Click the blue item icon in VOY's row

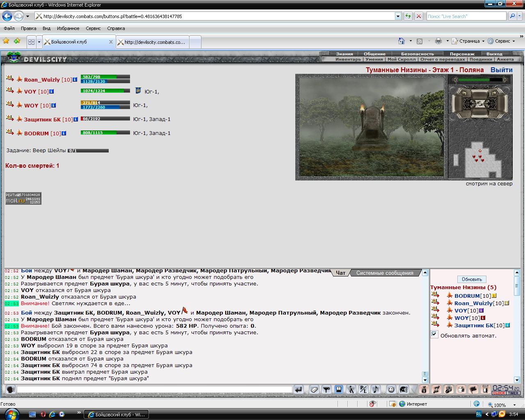(x=138, y=91)
